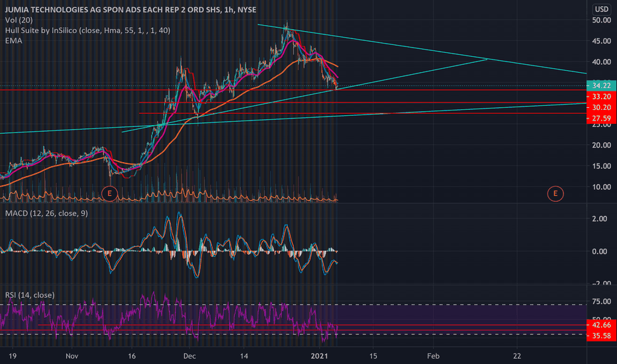Click the red price level label 33.20
617x364 pixels.
[601, 97]
